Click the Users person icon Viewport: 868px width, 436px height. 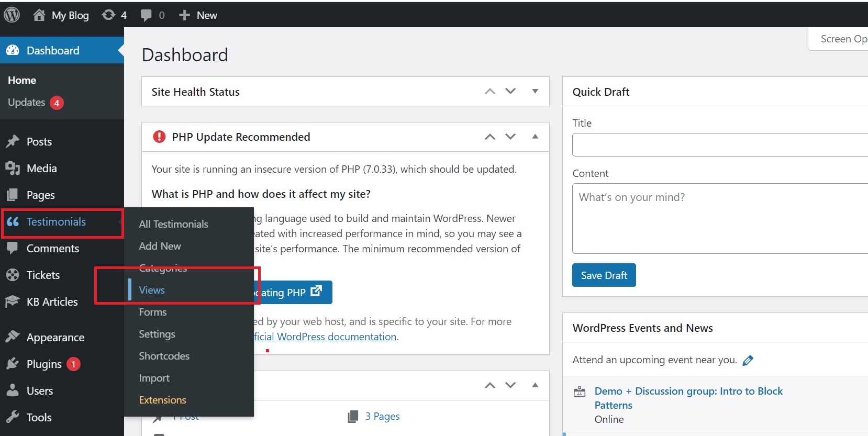13,390
